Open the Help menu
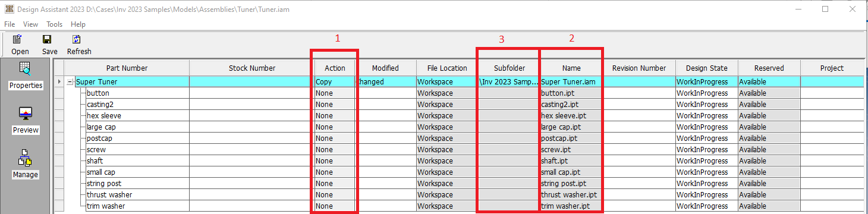Image resolution: width=868 pixels, height=214 pixels. [78, 24]
